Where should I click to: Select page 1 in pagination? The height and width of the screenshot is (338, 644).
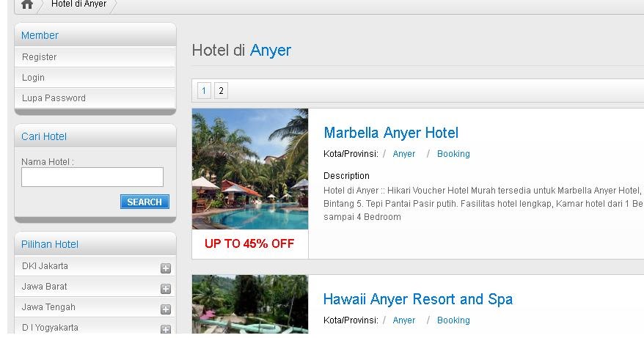click(x=204, y=90)
